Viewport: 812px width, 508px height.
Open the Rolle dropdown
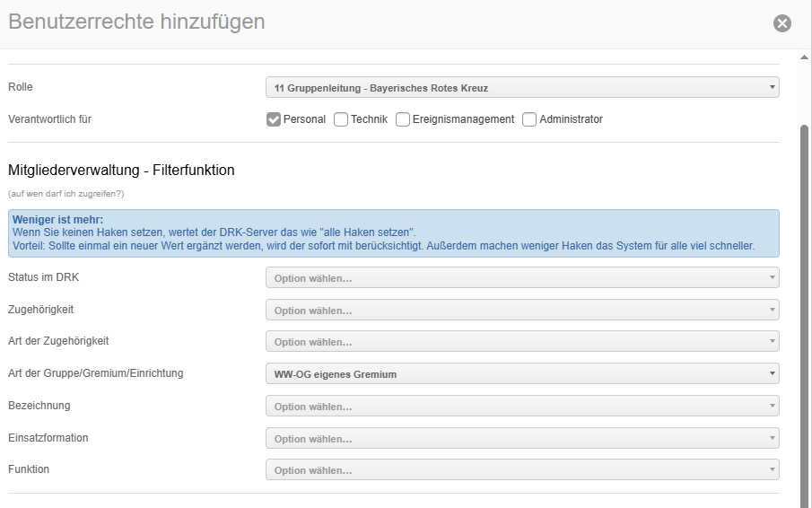[x=521, y=88]
